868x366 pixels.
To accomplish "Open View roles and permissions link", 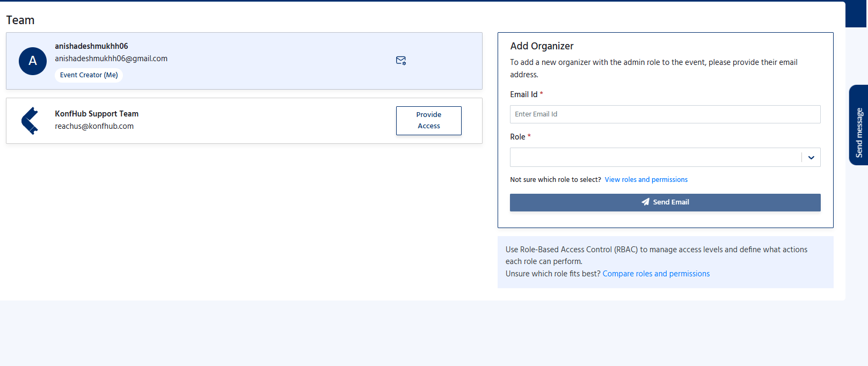I will pos(646,180).
